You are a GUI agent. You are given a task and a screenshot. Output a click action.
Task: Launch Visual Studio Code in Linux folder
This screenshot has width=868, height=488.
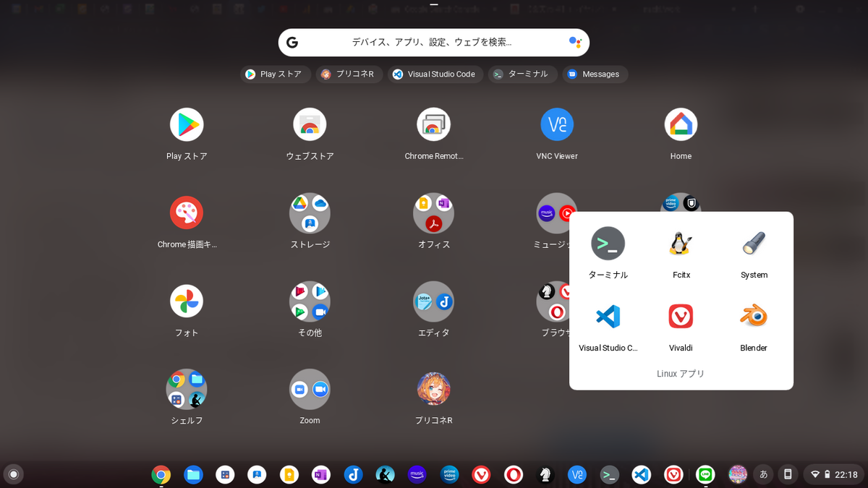click(x=608, y=317)
